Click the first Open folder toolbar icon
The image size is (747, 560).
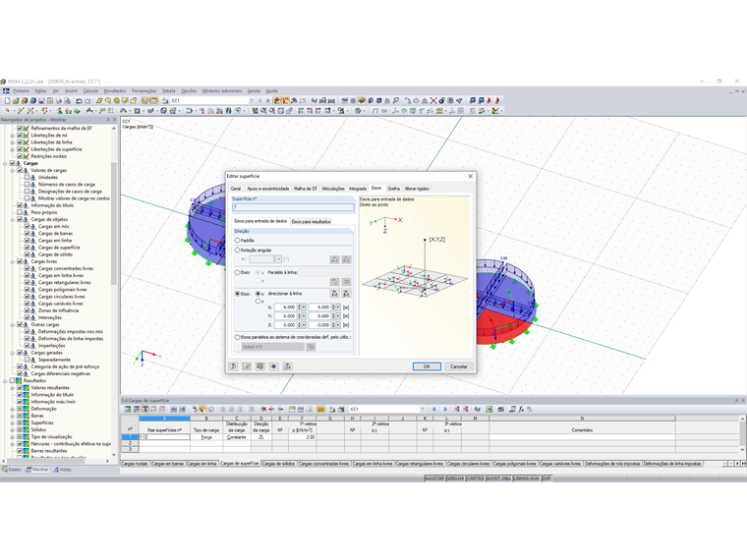(x=16, y=100)
